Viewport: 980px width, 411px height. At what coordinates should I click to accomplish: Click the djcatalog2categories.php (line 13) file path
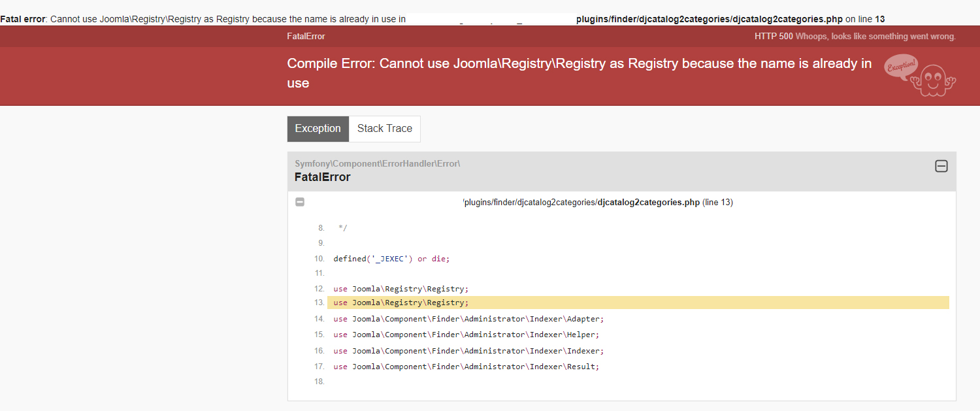(x=598, y=203)
